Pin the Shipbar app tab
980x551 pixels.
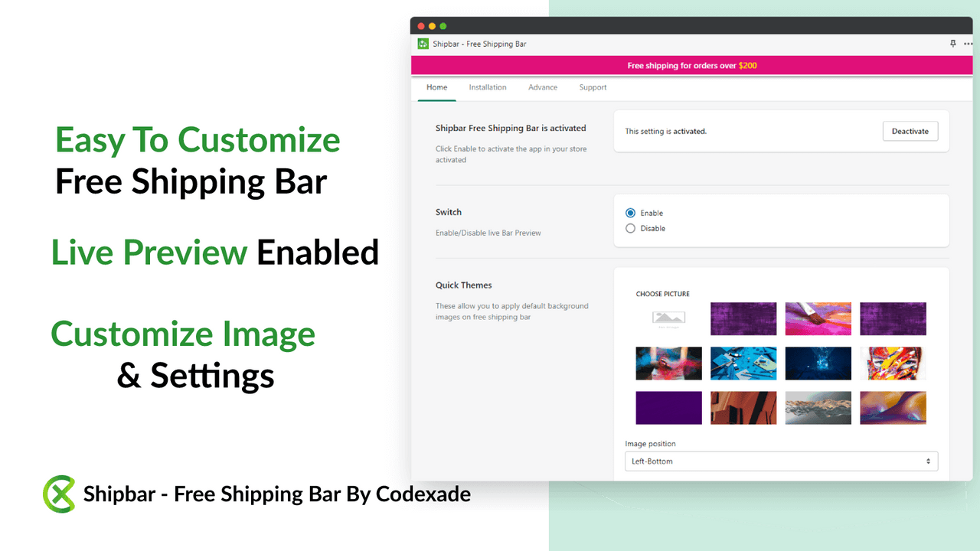952,44
